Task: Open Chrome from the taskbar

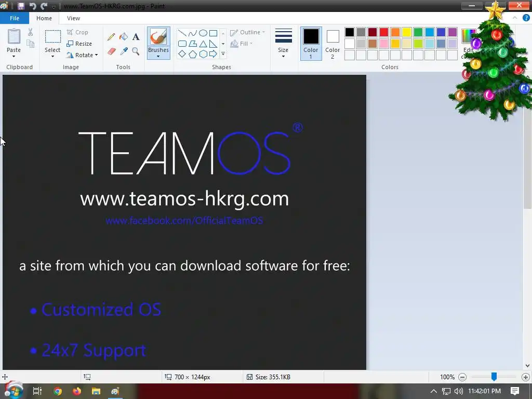Action: pyautogui.click(x=58, y=391)
